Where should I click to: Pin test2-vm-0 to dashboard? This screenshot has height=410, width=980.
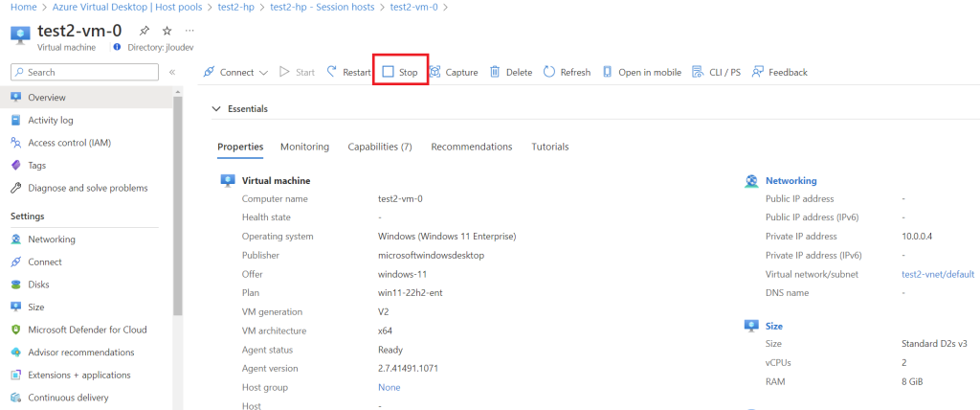click(145, 30)
